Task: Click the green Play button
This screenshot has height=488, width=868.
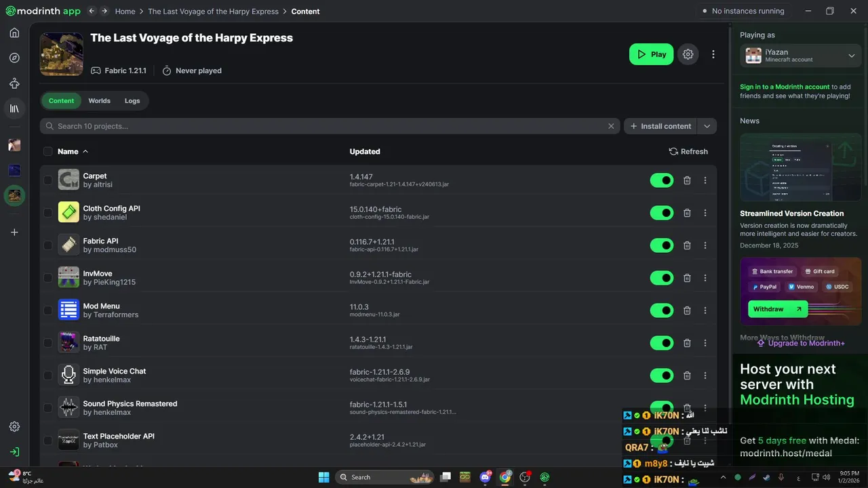Action: pyautogui.click(x=651, y=54)
